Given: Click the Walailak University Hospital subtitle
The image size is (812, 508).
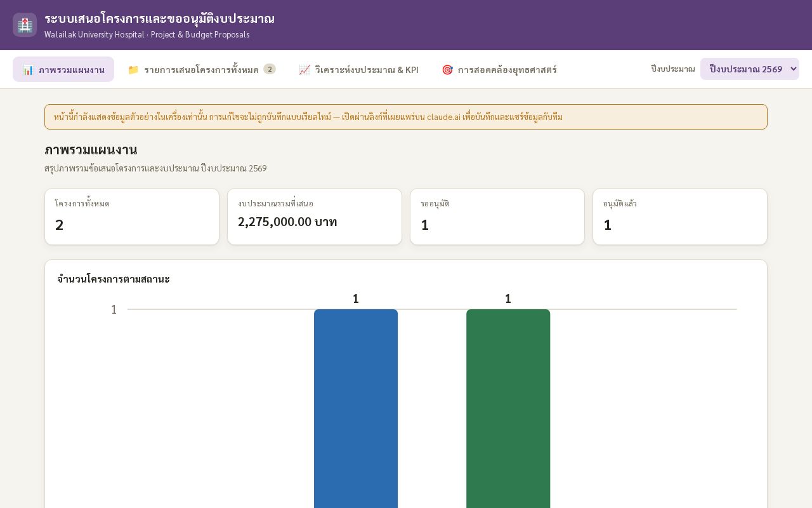Looking at the screenshot, I should pyautogui.click(x=147, y=35).
